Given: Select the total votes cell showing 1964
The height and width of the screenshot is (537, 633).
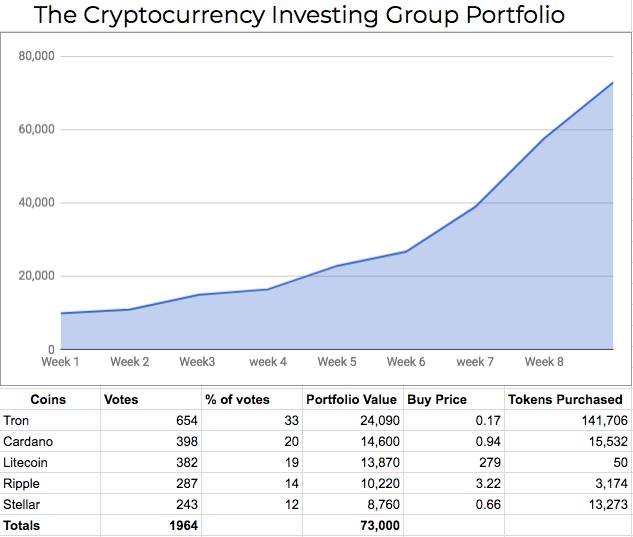Looking at the screenshot, I should pos(183,525).
